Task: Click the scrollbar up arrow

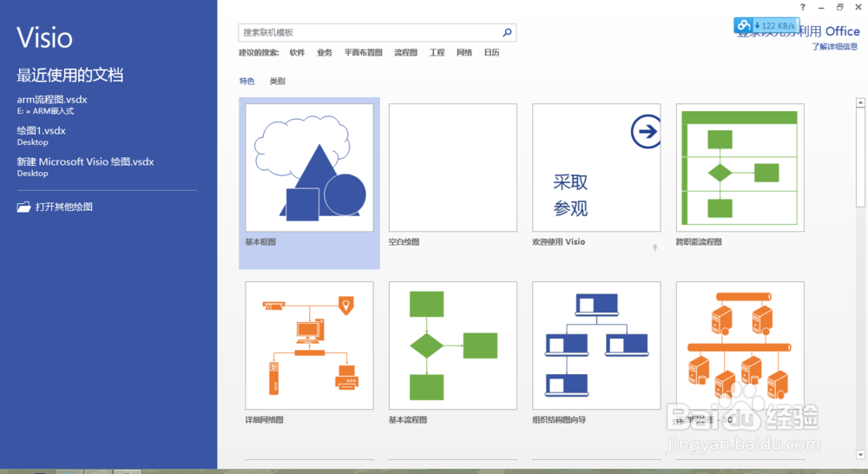Action: click(861, 102)
